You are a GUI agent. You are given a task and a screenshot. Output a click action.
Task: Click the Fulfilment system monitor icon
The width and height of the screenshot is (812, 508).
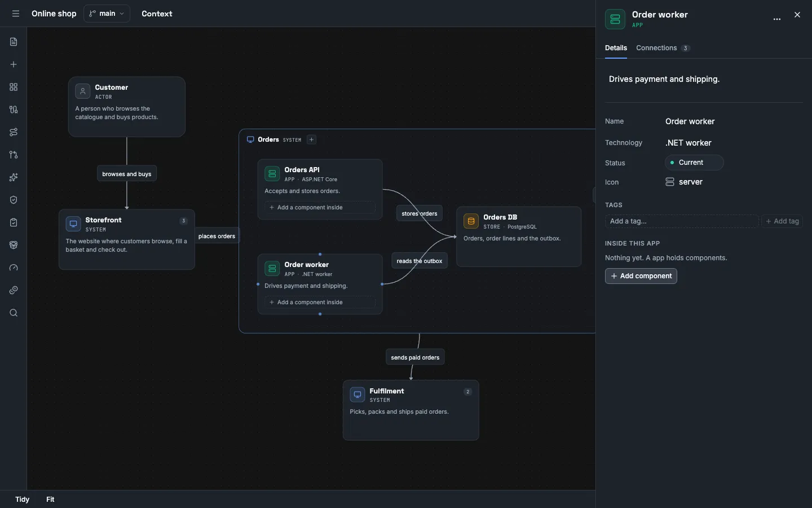(x=358, y=395)
